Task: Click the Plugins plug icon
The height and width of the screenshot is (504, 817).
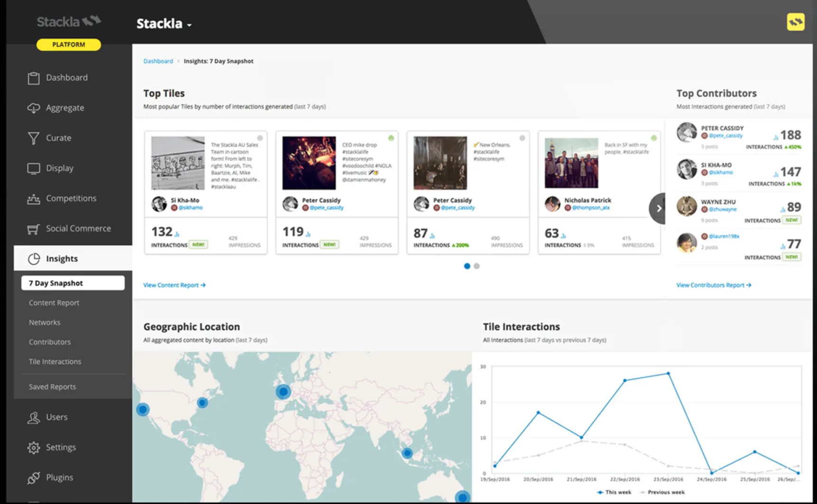Action: point(33,478)
